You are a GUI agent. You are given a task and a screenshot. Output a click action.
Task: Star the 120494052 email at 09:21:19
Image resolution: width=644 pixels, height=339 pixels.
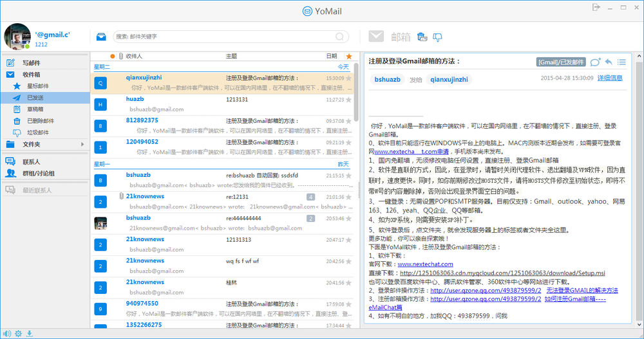point(348,142)
